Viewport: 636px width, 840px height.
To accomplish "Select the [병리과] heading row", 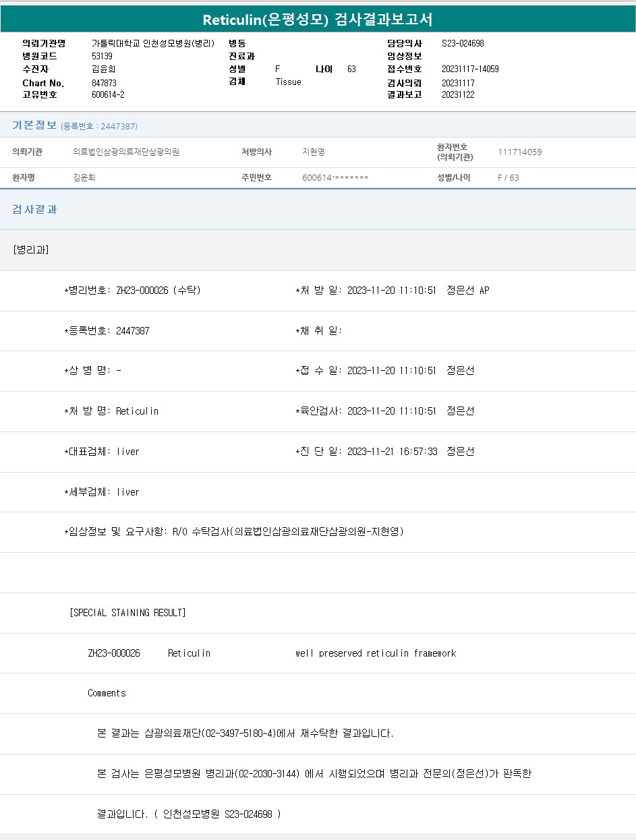I will 31,249.
